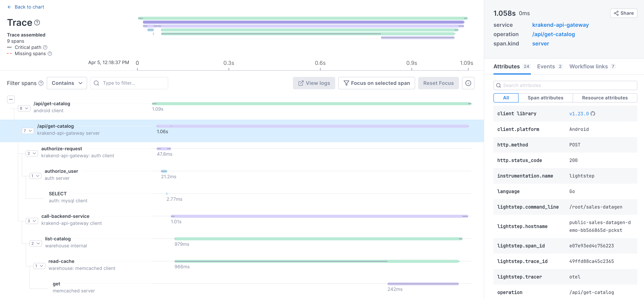Toggle the All attributes filter button

(506, 97)
